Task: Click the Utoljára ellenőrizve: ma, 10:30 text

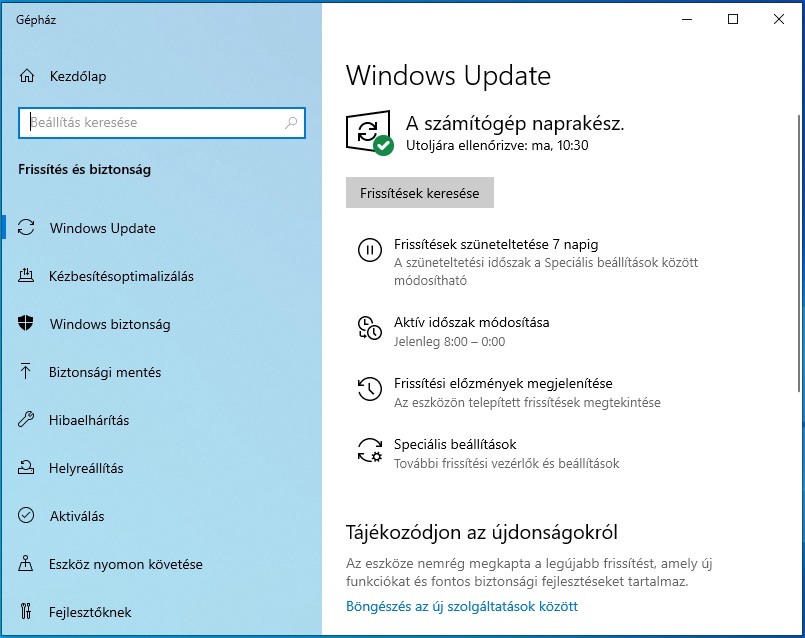Action: click(x=497, y=145)
